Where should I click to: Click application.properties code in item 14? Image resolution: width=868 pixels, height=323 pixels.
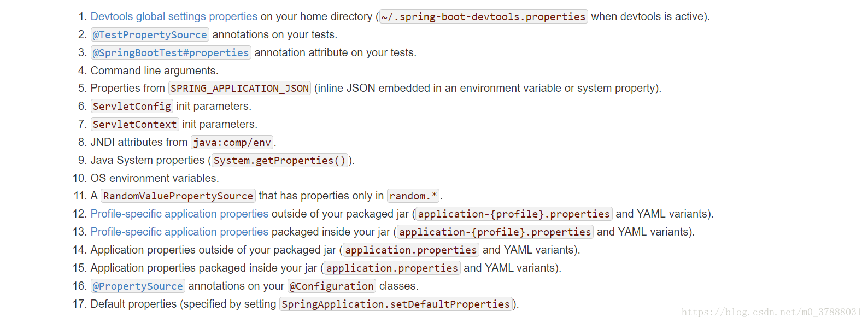(x=411, y=250)
